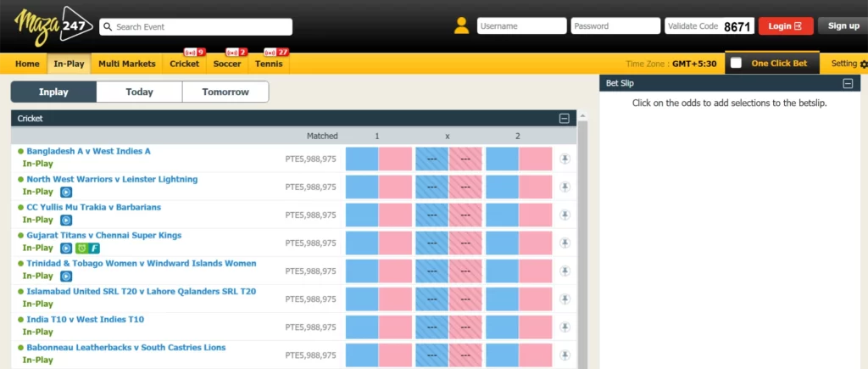Click the Sign up button
This screenshot has height=369, width=868.
point(843,26)
